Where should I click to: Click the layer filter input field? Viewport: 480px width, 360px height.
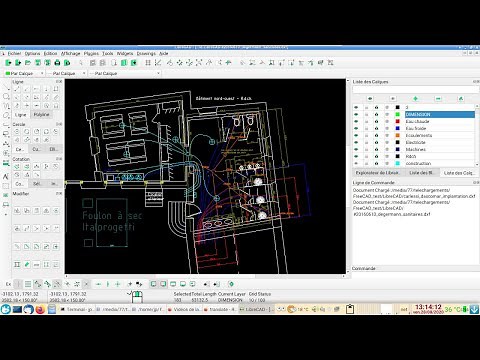point(415,89)
